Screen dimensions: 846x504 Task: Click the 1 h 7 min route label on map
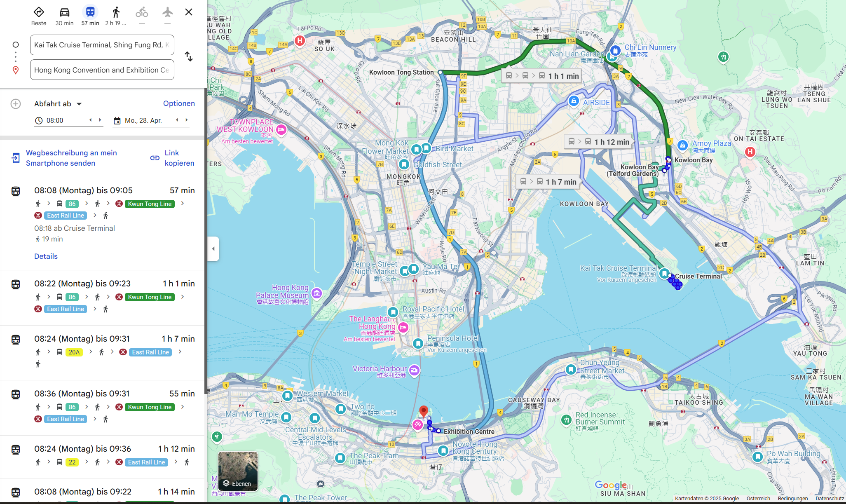[x=548, y=182]
